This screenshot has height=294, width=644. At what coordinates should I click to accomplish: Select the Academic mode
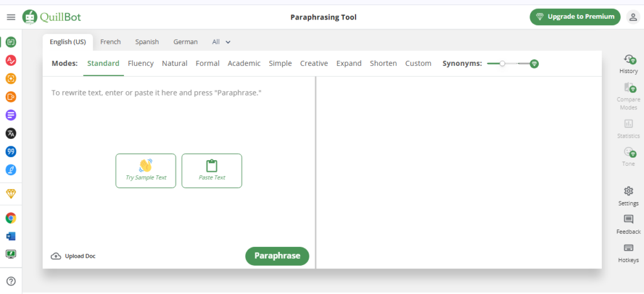[x=244, y=63]
